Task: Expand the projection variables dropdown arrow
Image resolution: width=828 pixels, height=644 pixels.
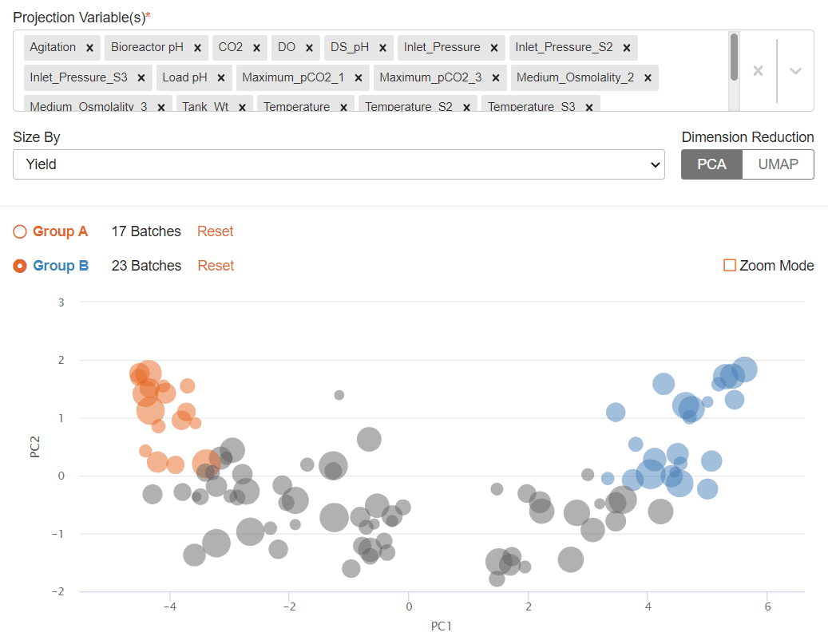Action: [795, 71]
